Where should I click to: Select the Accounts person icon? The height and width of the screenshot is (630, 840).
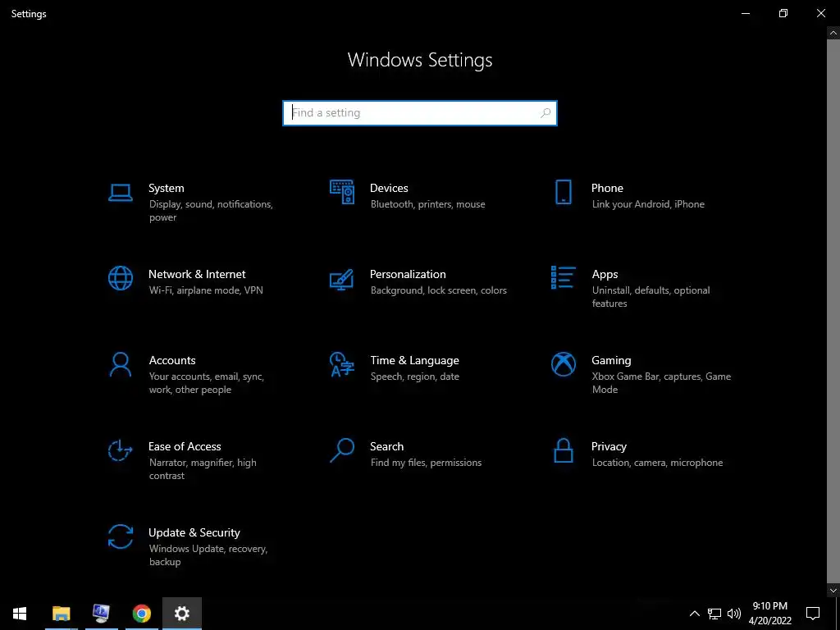coord(120,364)
